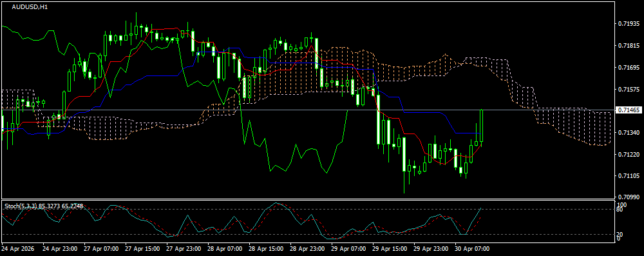Click the 28 Apr 15:00 time label
This screenshot has width=644, height=256.
tap(266, 249)
